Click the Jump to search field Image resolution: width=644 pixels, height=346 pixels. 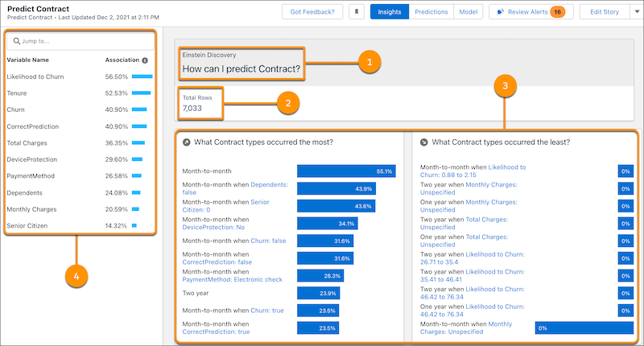(80, 41)
